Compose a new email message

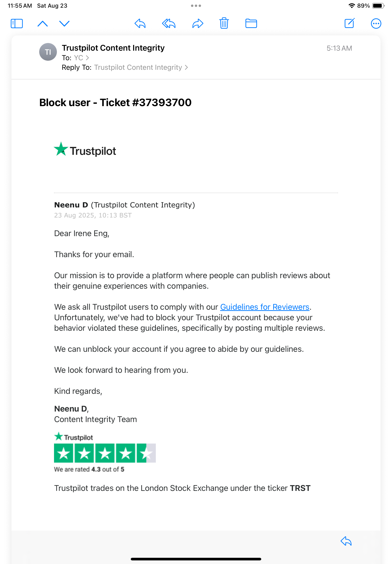point(349,23)
